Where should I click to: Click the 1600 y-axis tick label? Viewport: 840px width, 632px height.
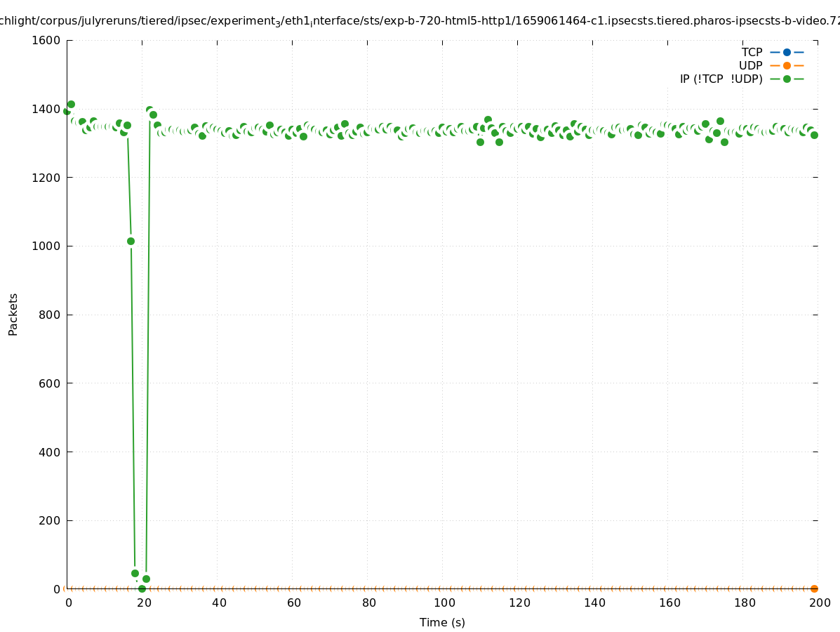46,40
